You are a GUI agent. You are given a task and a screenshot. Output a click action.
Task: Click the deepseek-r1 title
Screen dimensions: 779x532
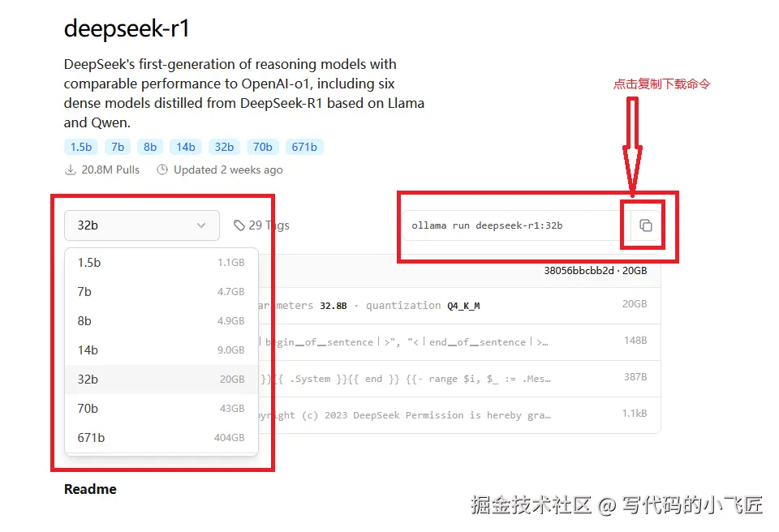coord(127,28)
